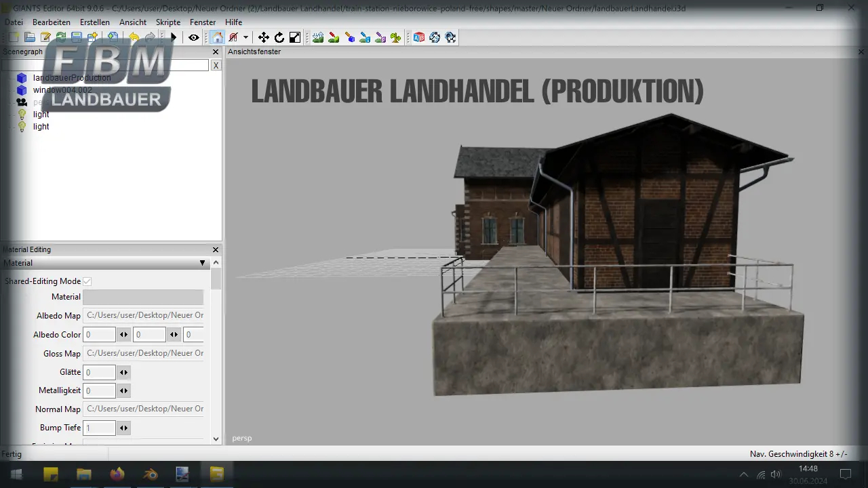Toggle the crossed-out camera icon
The width and height of the screenshot is (868, 488).
[x=233, y=37]
